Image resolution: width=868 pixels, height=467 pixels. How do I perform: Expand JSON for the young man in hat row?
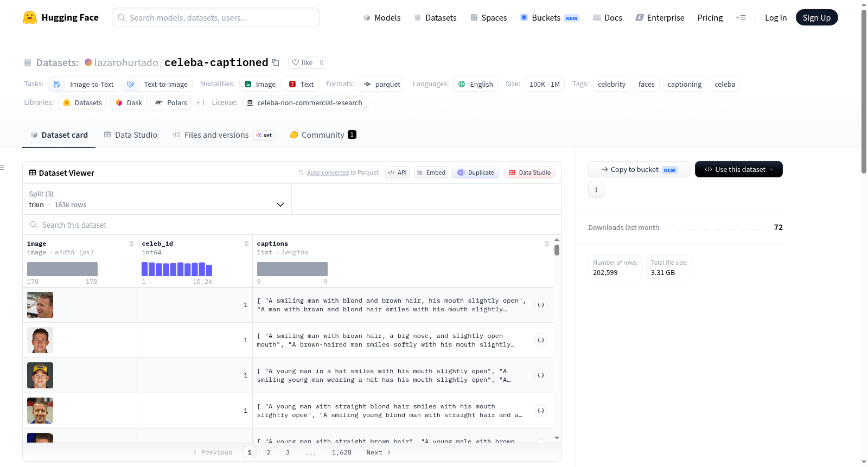point(541,375)
